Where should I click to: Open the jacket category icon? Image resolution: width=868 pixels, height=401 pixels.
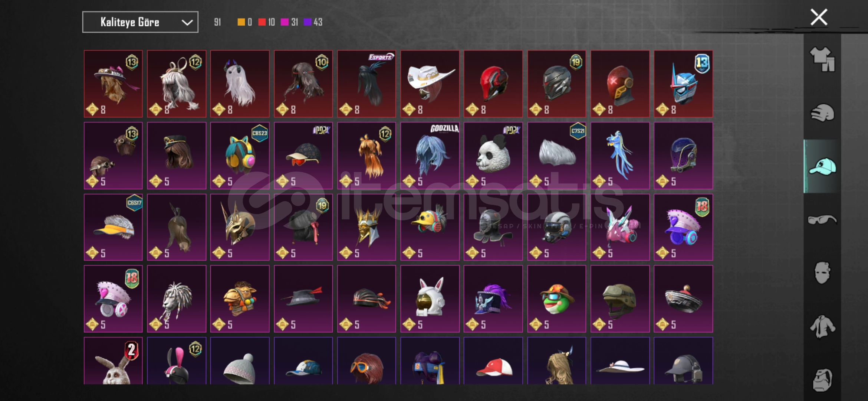click(x=822, y=327)
